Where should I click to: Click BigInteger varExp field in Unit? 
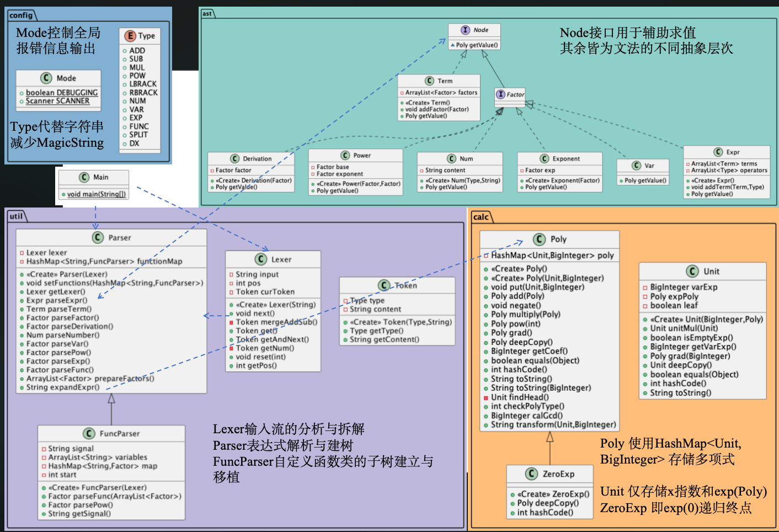[x=684, y=287]
